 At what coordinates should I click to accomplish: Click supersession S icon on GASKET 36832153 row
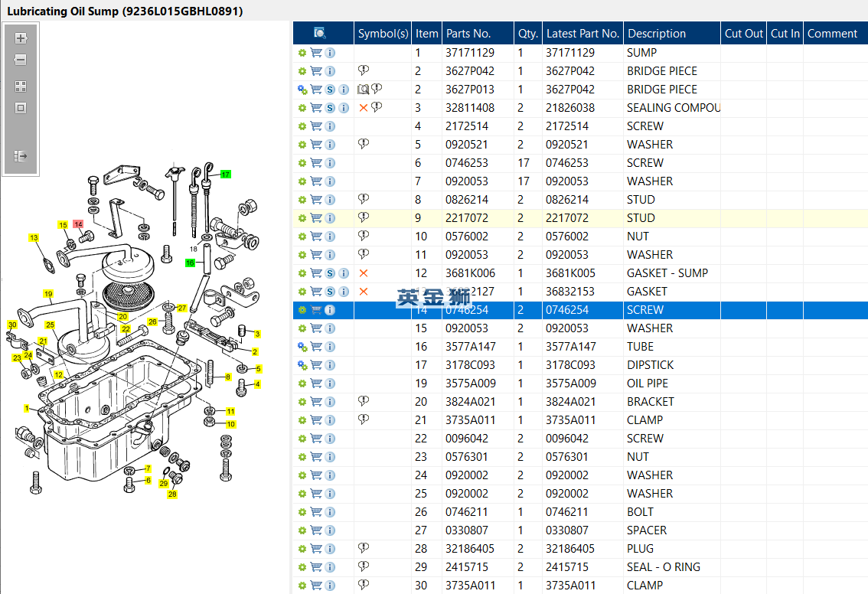[330, 292]
